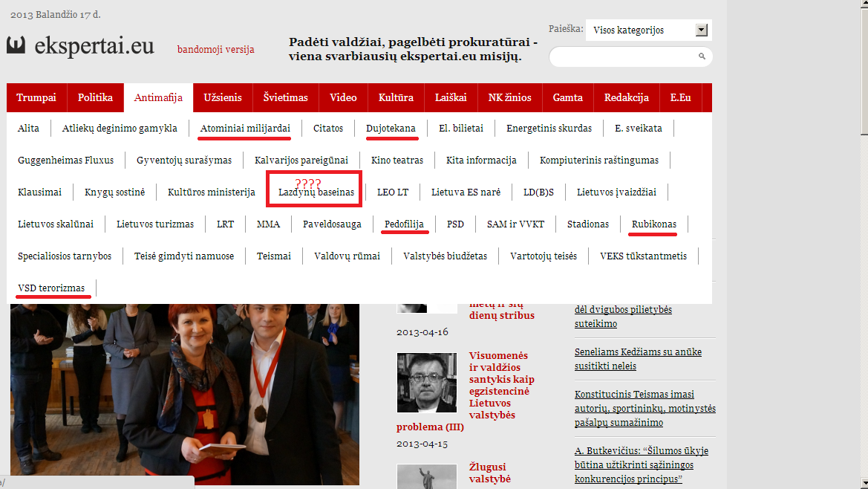Go to the Alita subcategory
Image resolution: width=868 pixels, height=489 pixels.
coord(28,129)
